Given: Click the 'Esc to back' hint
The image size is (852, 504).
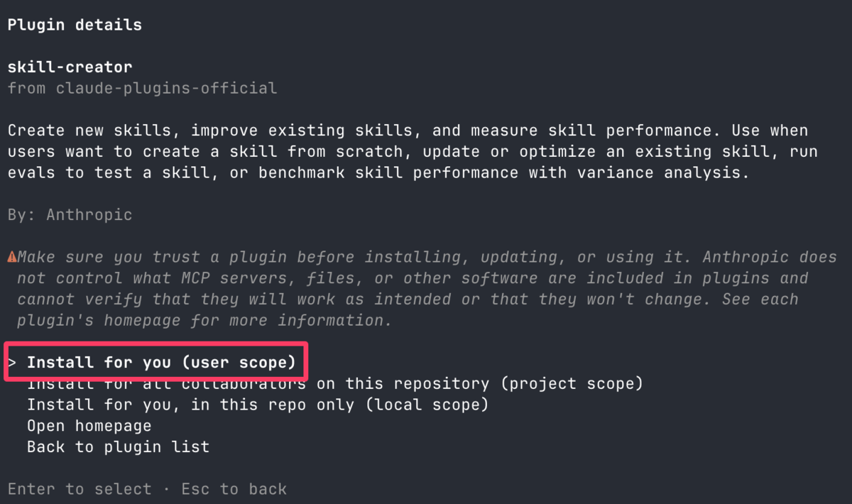Looking at the screenshot, I should pos(234,489).
